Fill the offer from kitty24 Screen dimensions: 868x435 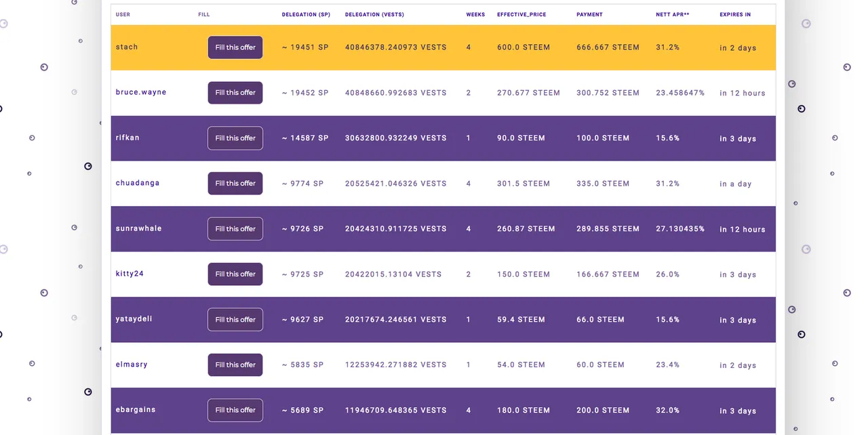(x=235, y=274)
